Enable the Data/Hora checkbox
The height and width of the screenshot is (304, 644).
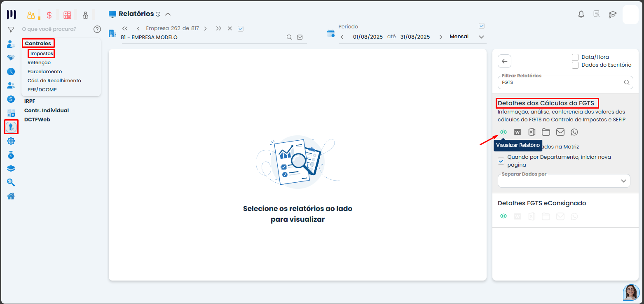coord(575,57)
